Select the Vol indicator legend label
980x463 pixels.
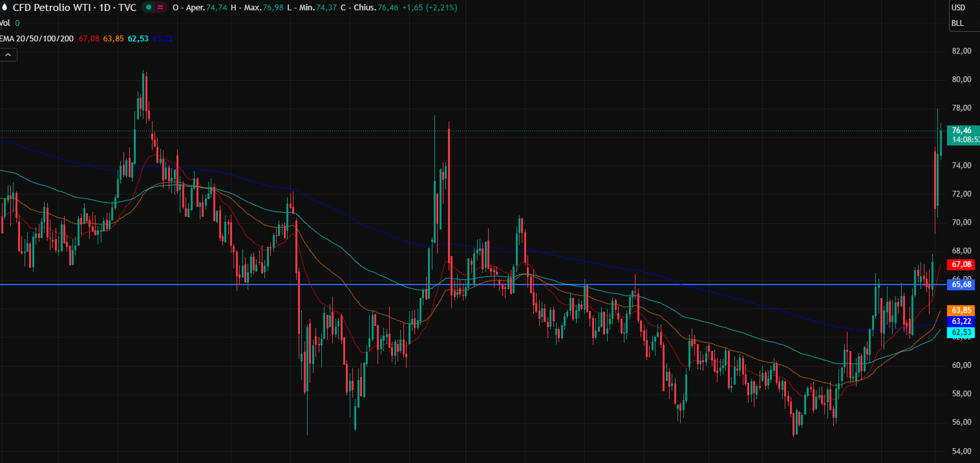point(5,23)
